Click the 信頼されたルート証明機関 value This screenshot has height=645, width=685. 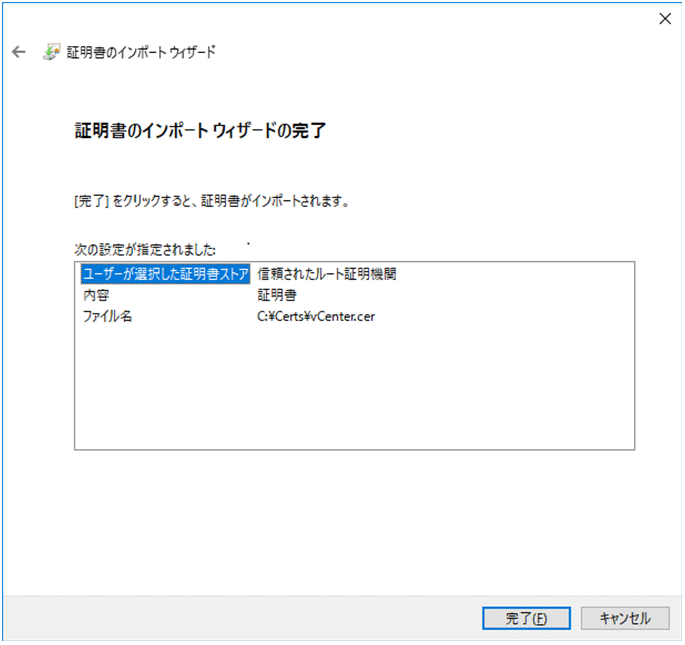point(327,274)
